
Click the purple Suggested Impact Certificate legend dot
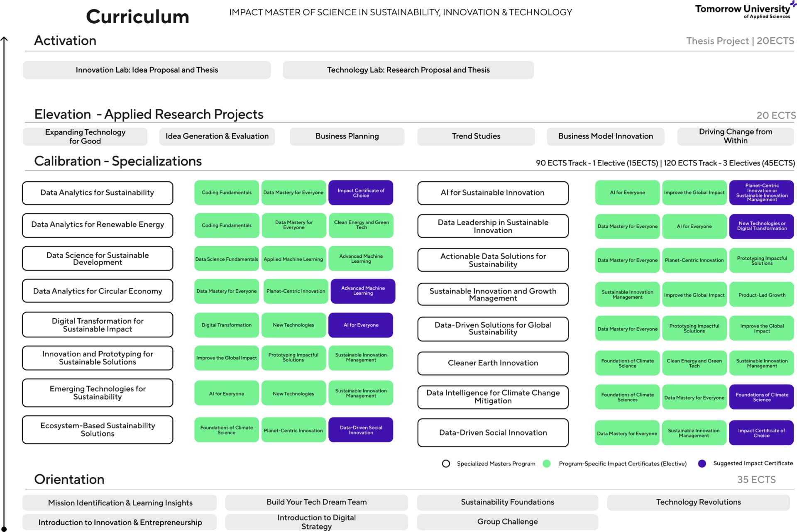[x=702, y=464]
